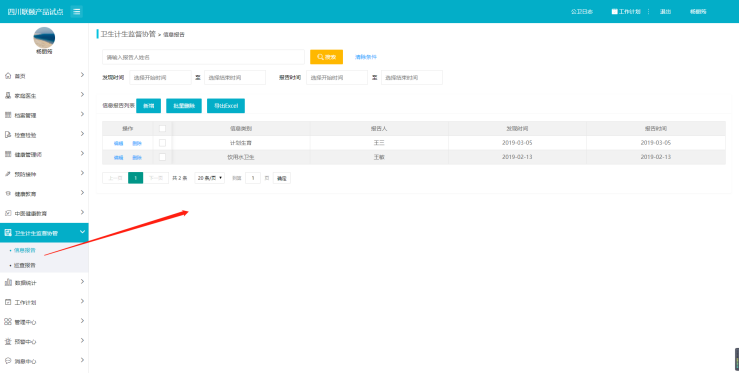Toggle the hamburger menu in the header

click(76, 11)
